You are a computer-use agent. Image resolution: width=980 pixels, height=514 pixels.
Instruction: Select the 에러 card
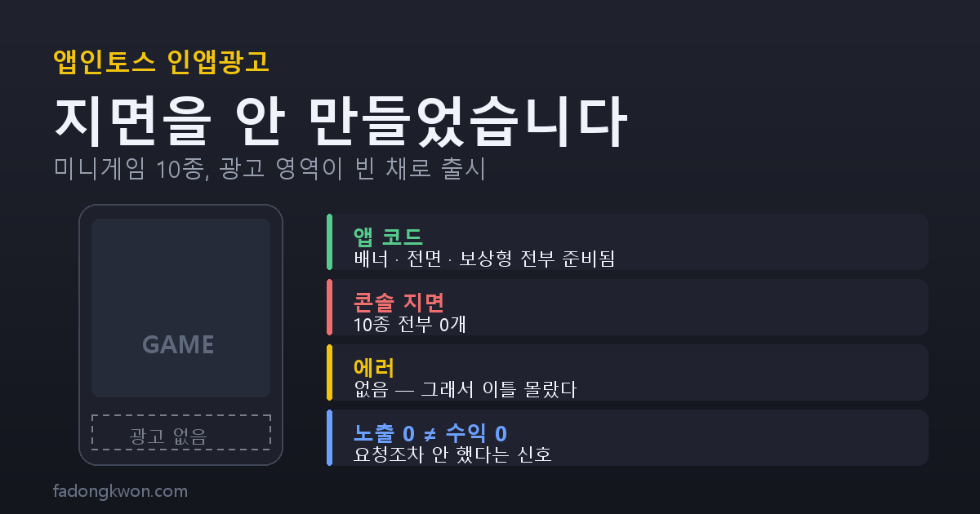tap(627, 373)
